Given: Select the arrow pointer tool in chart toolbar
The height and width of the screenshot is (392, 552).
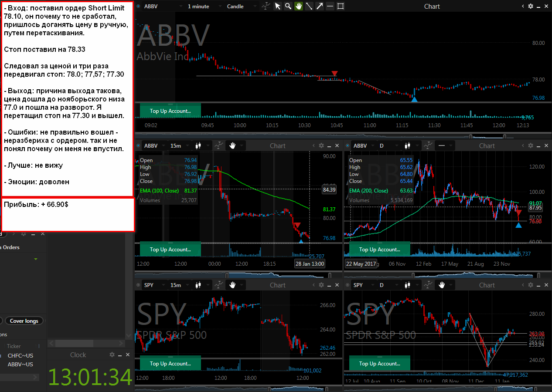Looking at the screenshot, I should (x=278, y=6).
